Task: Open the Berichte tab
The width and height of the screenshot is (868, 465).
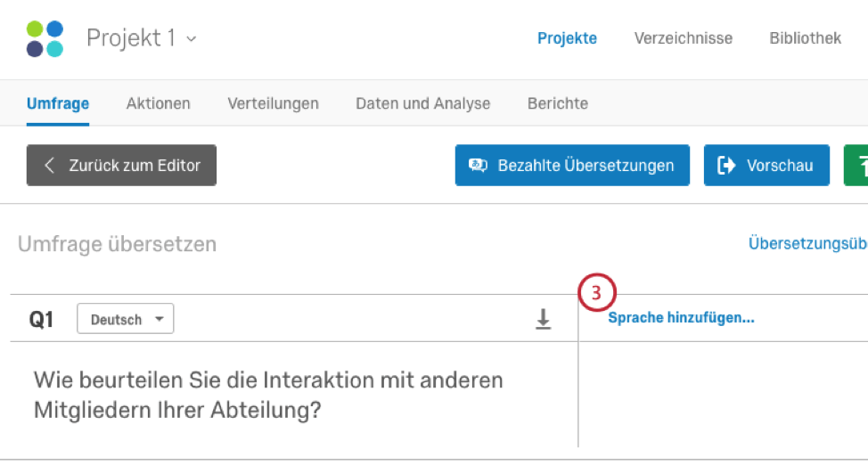Action: click(x=558, y=103)
